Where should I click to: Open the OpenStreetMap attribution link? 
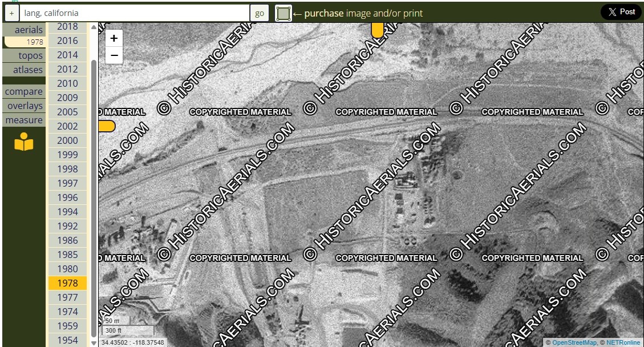574,342
